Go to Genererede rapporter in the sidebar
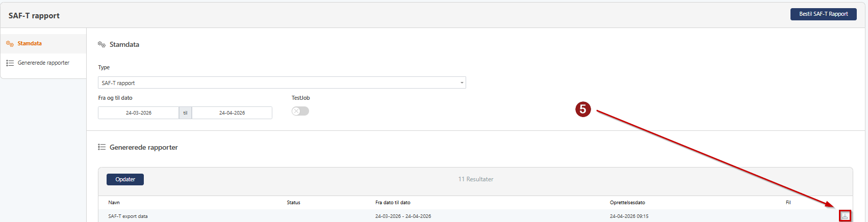 (43, 63)
